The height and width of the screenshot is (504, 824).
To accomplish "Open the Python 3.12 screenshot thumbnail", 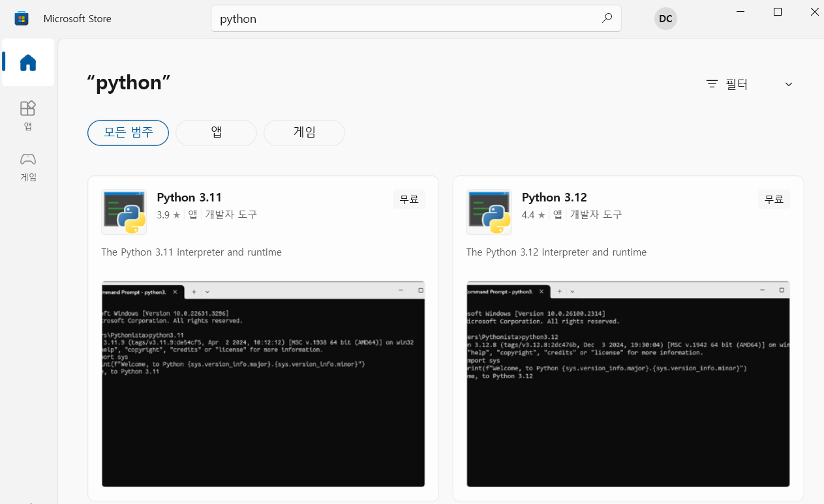I will [x=628, y=384].
